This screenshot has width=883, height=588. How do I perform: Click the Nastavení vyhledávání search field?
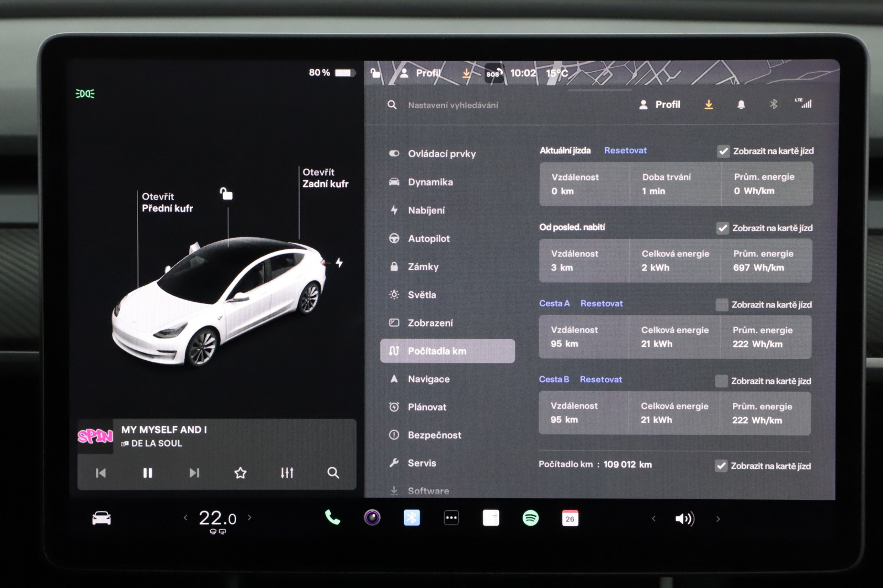(453, 105)
